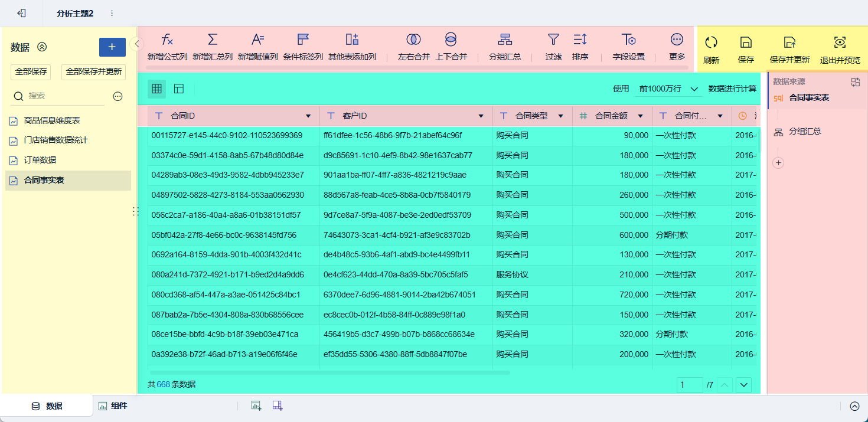Click the blue plus add data button
Image resolution: width=868 pixels, height=422 pixels.
click(x=112, y=47)
